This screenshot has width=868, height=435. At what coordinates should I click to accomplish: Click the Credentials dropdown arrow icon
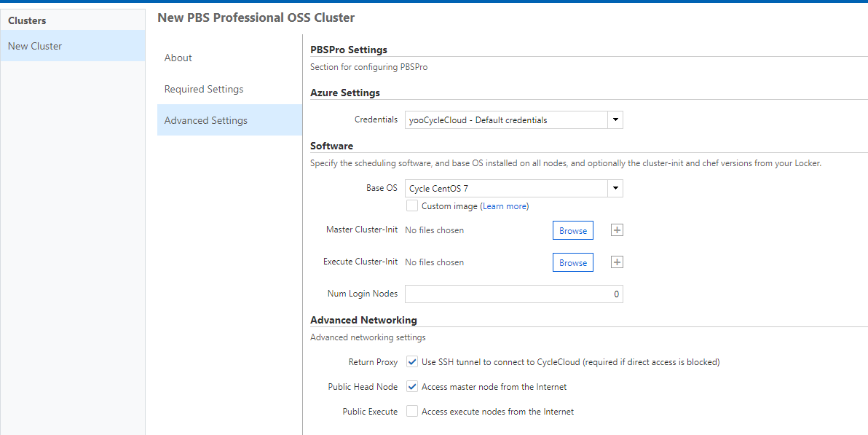pyautogui.click(x=615, y=119)
